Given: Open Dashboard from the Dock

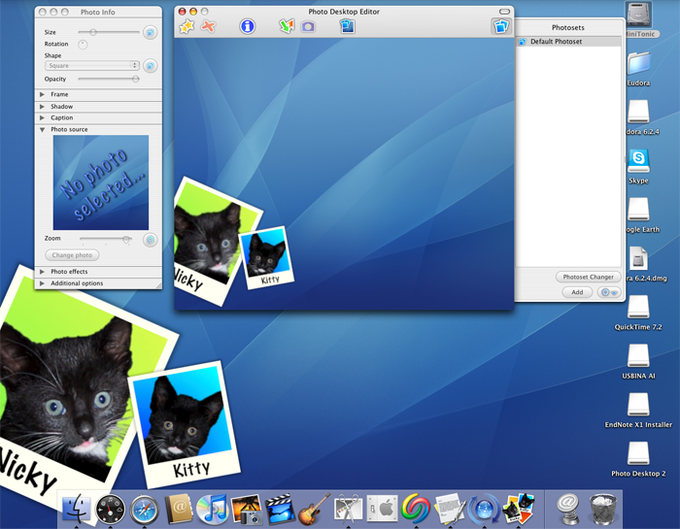Looking at the screenshot, I should tap(110, 509).
